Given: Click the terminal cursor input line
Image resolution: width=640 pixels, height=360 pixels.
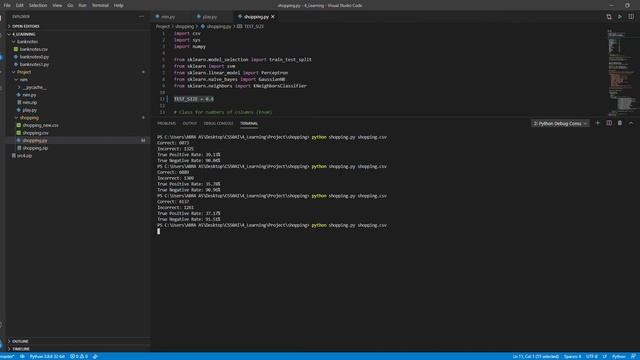Looking at the screenshot, I should click(159, 231).
